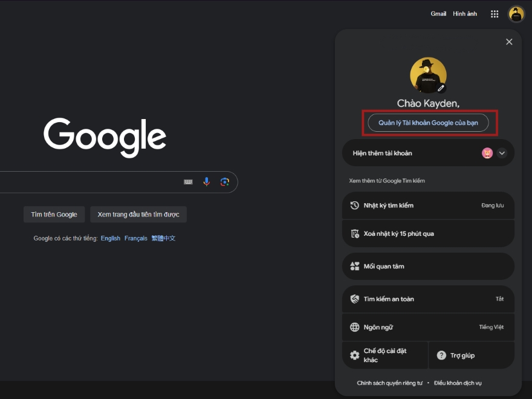This screenshot has height=399, width=532.
Task: Open 'Mối quan tâm' interests item
Action: coord(428,266)
